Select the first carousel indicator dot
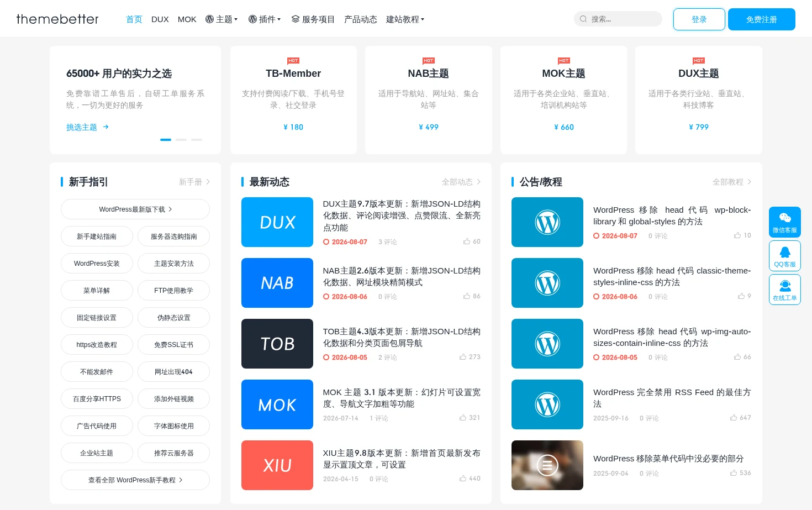 [x=166, y=140]
